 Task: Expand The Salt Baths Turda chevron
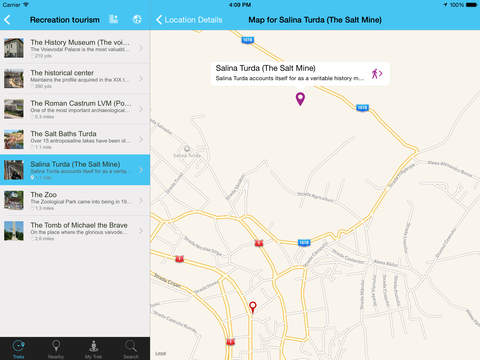tap(141, 139)
